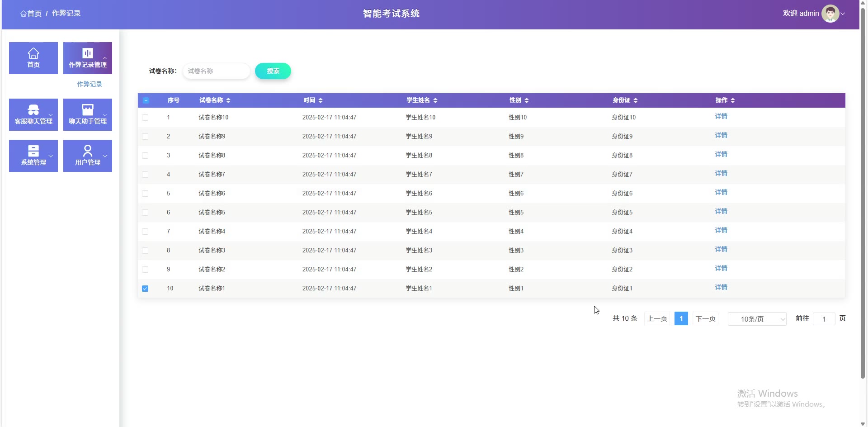Open 详情 for 试卷名称5
Image resolution: width=868 pixels, height=427 pixels.
click(721, 211)
